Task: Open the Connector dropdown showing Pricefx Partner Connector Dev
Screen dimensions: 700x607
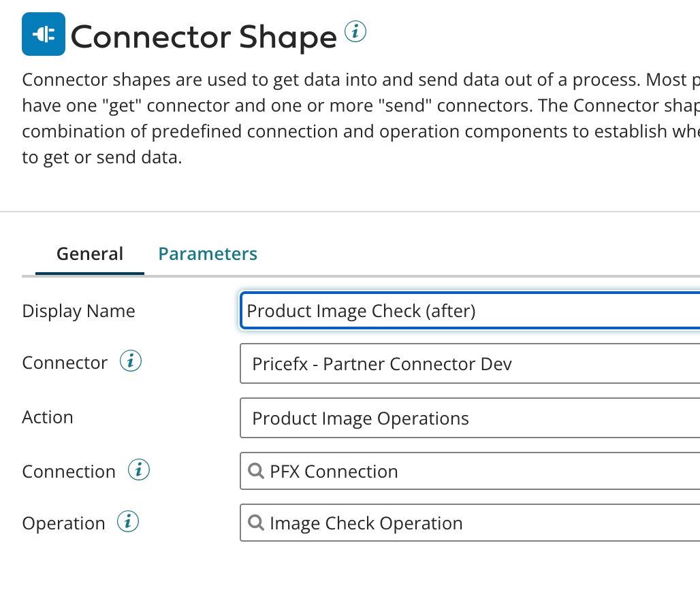Action: point(470,363)
